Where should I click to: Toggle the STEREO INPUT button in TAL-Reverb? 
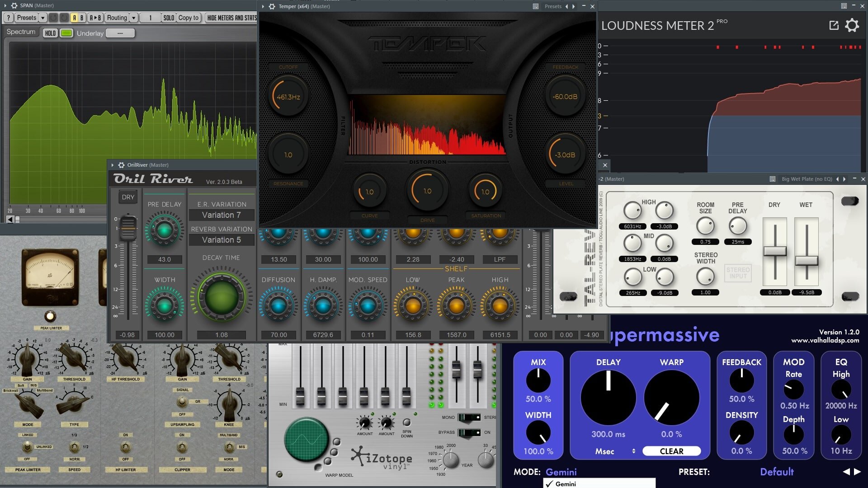click(x=738, y=273)
